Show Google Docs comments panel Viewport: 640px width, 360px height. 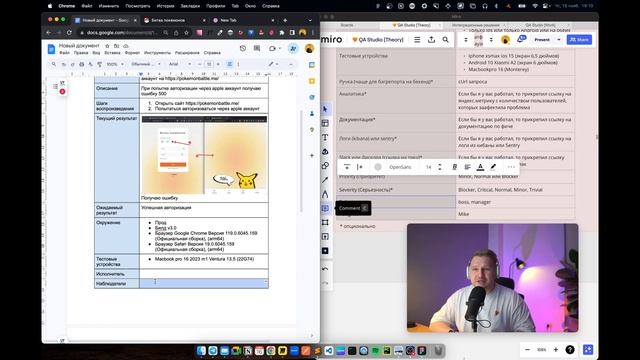(x=257, y=49)
